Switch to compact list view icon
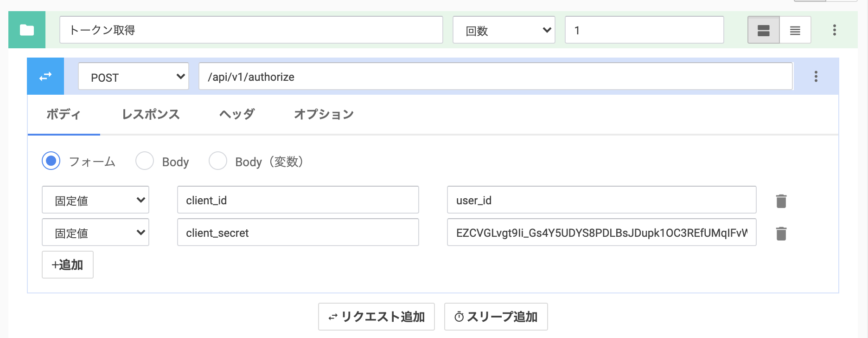This screenshot has width=868, height=338. click(x=795, y=30)
